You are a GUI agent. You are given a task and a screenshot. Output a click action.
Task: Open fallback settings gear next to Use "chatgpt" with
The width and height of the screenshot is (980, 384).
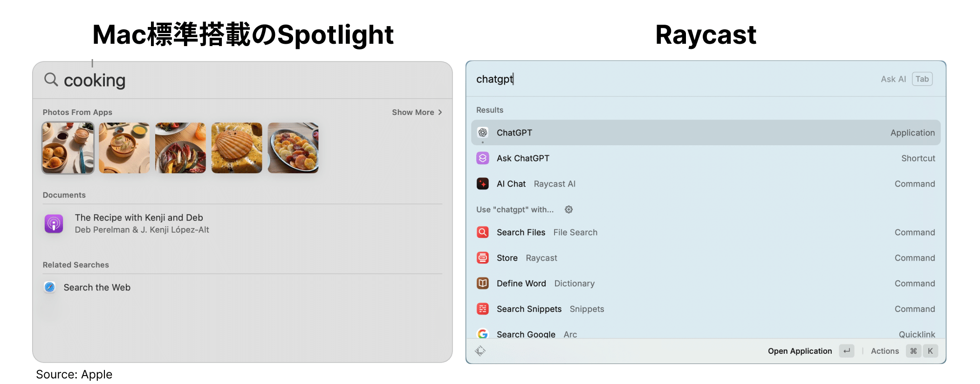tap(569, 209)
